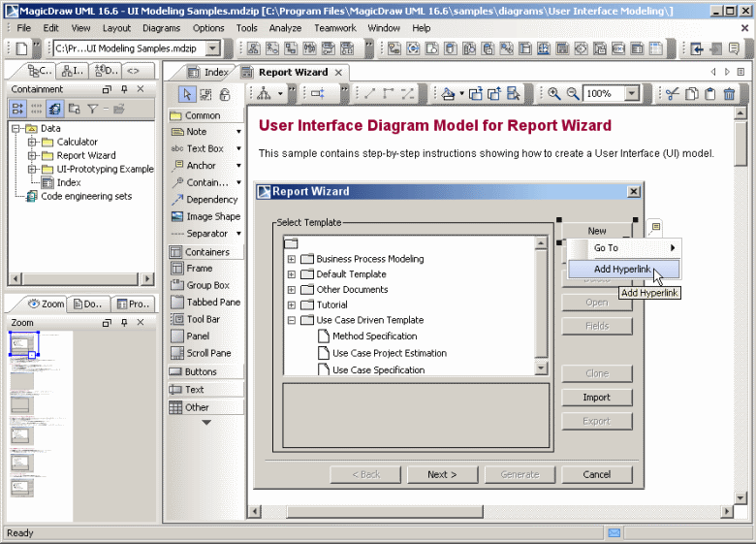Screen dimensions: 756x544
Task: Open the Diagrams menu
Action: pos(161,28)
